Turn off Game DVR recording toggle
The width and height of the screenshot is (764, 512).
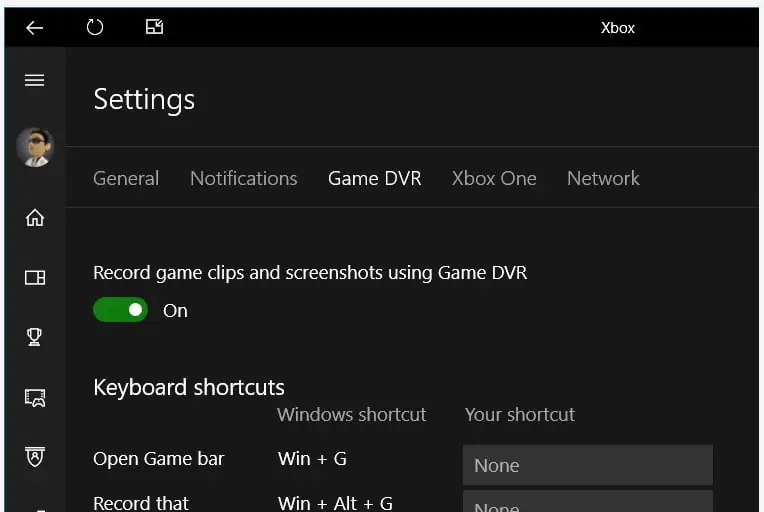[120, 310]
